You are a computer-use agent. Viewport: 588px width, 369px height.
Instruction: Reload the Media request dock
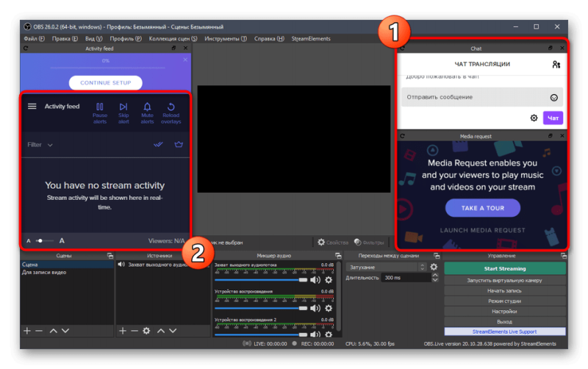(x=402, y=136)
